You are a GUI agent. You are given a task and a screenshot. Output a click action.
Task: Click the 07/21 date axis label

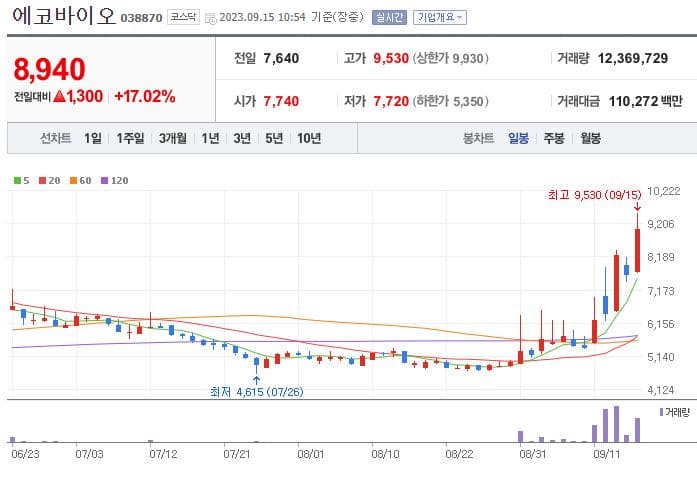[x=236, y=454]
